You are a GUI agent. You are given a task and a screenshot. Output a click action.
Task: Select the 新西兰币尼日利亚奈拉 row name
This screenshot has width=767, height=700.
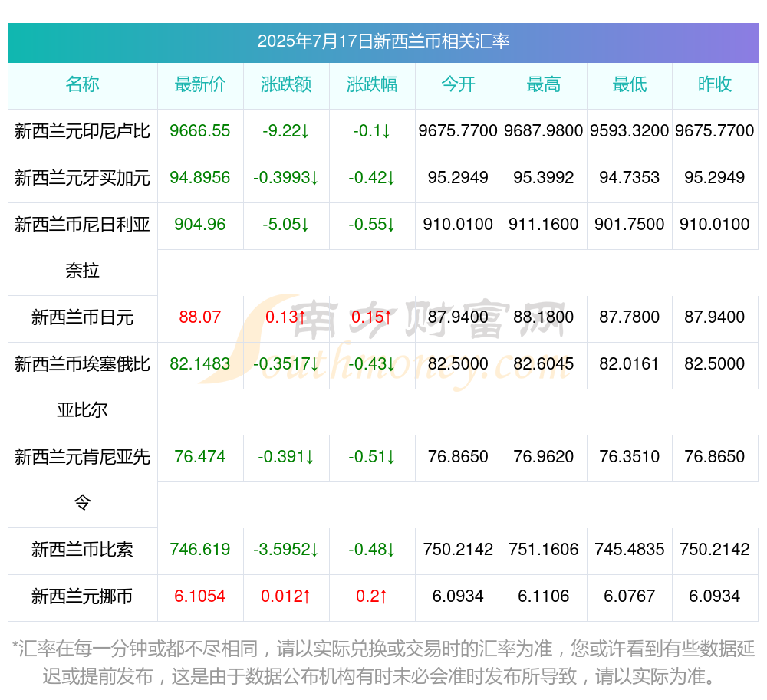pos(82,248)
